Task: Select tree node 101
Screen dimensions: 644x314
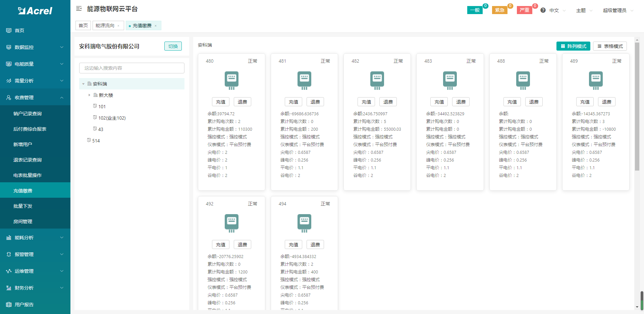Action: coord(102,107)
